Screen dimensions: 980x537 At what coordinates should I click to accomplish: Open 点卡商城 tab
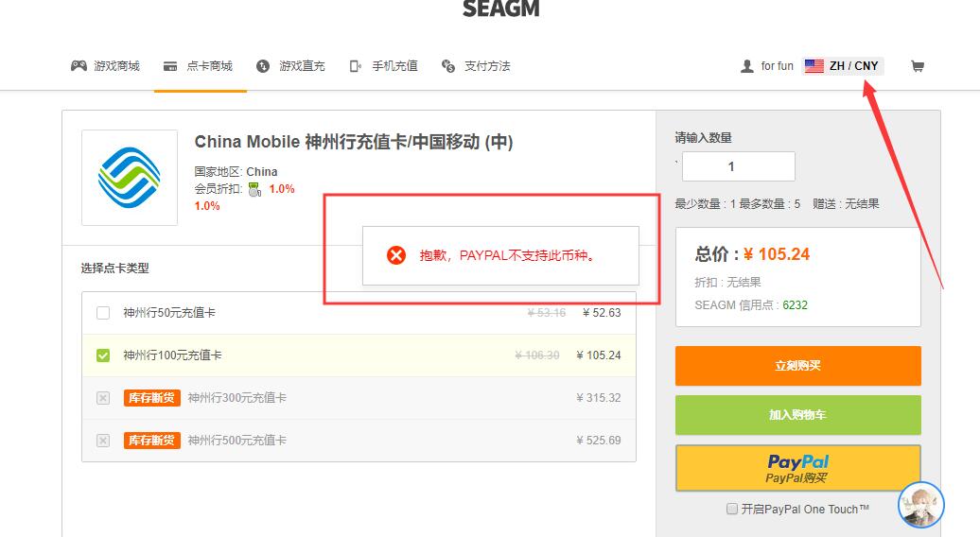coord(209,66)
